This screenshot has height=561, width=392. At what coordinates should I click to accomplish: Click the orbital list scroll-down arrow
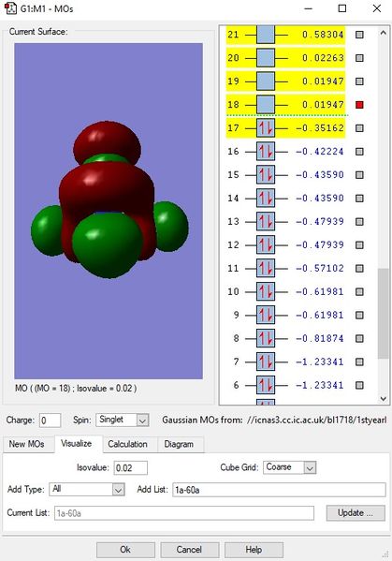tap(383, 399)
